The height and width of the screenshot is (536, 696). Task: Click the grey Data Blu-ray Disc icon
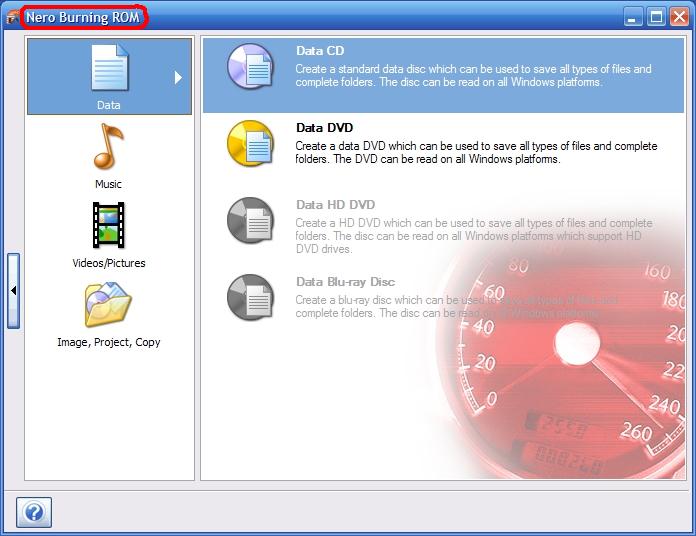coord(251,297)
